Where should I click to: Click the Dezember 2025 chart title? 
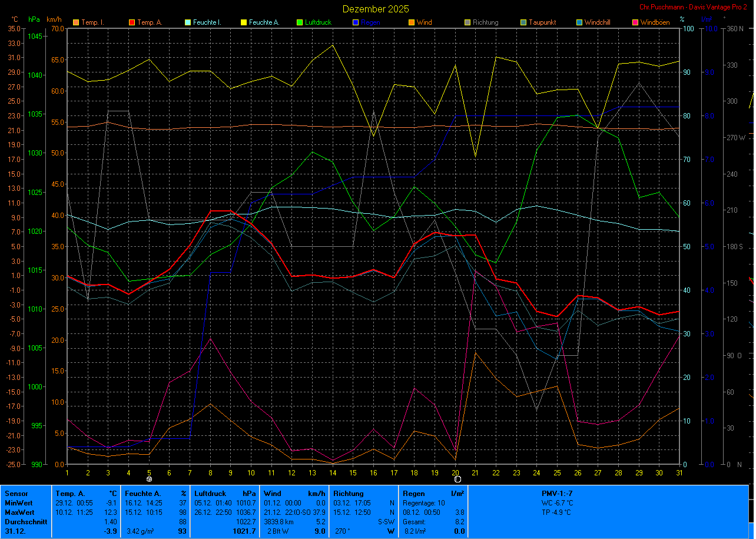(376, 9)
